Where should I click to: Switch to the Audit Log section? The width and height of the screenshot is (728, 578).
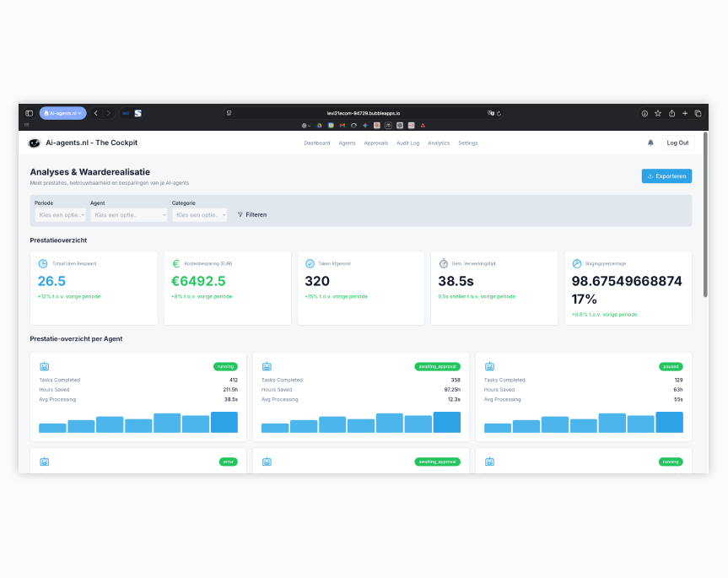[x=407, y=143]
